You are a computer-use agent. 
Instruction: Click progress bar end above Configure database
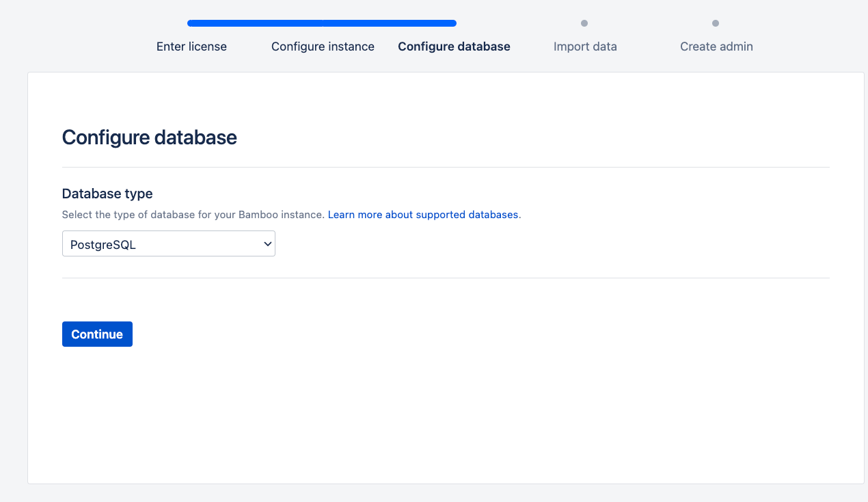[x=451, y=23]
